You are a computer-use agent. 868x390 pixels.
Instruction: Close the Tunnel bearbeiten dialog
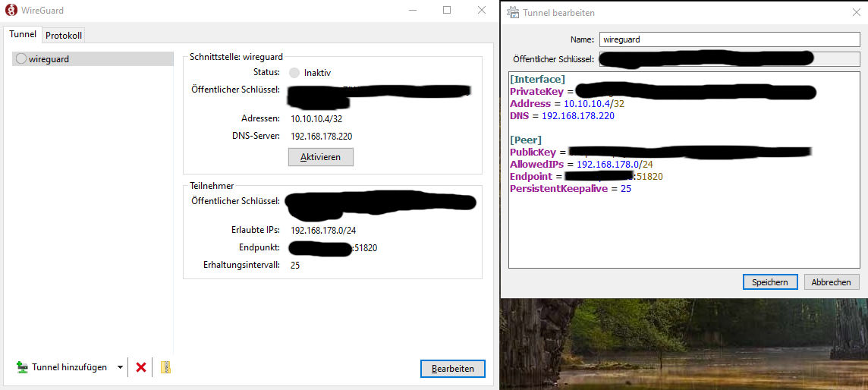[x=856, y=12]
